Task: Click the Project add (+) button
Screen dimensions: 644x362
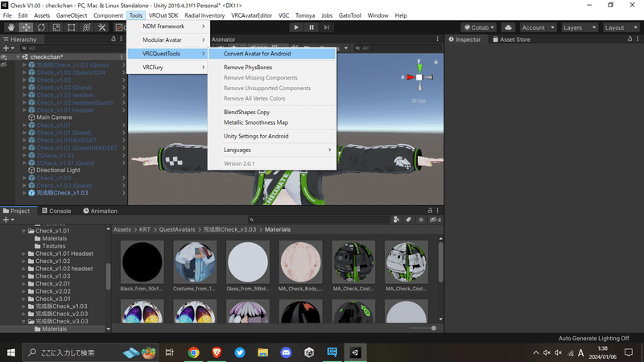Action: coord(8,220)
